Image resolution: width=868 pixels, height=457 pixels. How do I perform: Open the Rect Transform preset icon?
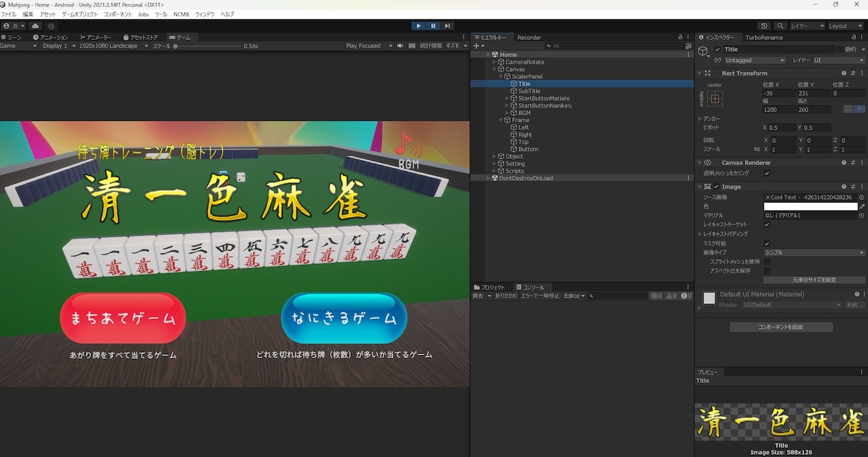click(x=852, y=73)
